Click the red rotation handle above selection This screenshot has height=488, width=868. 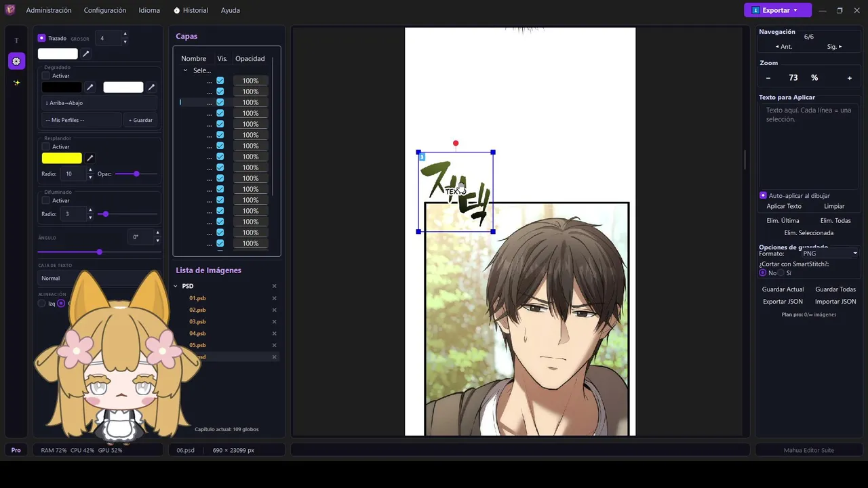coord(456,143)
